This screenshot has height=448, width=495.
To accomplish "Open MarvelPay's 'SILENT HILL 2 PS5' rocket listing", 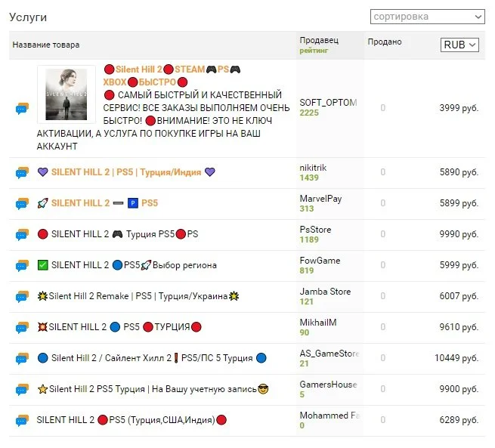I will pos(97,203).
